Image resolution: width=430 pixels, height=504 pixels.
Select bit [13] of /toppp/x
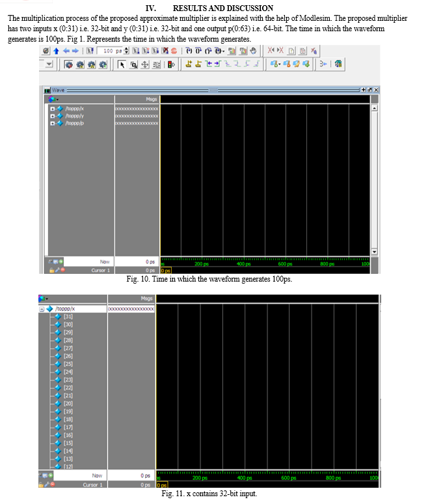point(68,459)
